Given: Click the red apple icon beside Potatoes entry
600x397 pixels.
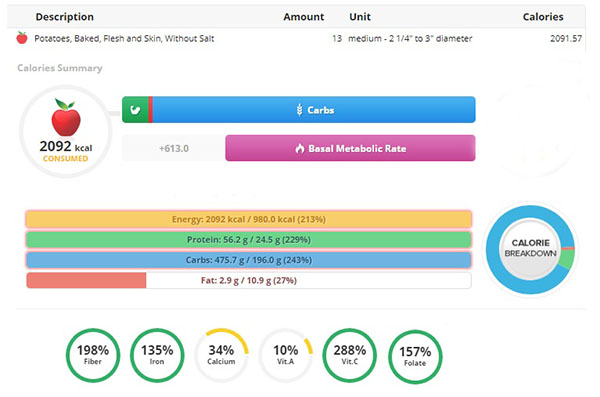Looking at the screenshot, I should (x=22, y=38).
